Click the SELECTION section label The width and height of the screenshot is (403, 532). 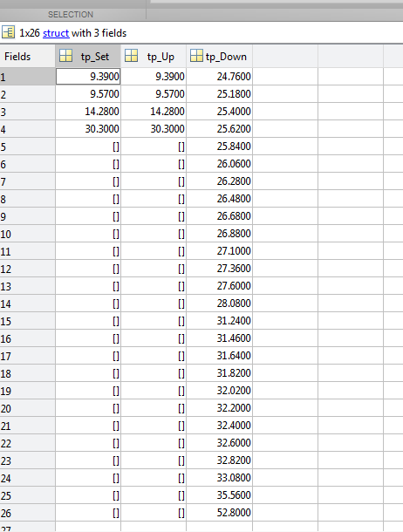click(x=71, y=15)
